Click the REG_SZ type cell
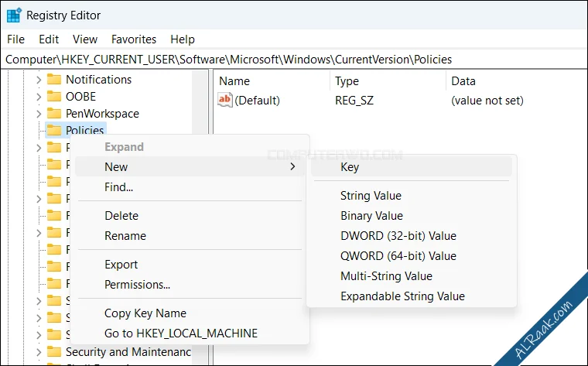 coord(354,101)
